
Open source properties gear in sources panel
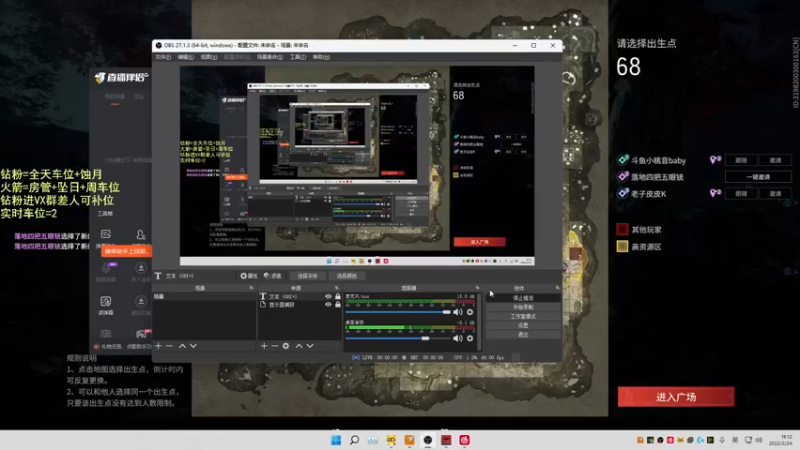[x=286, y=346]
